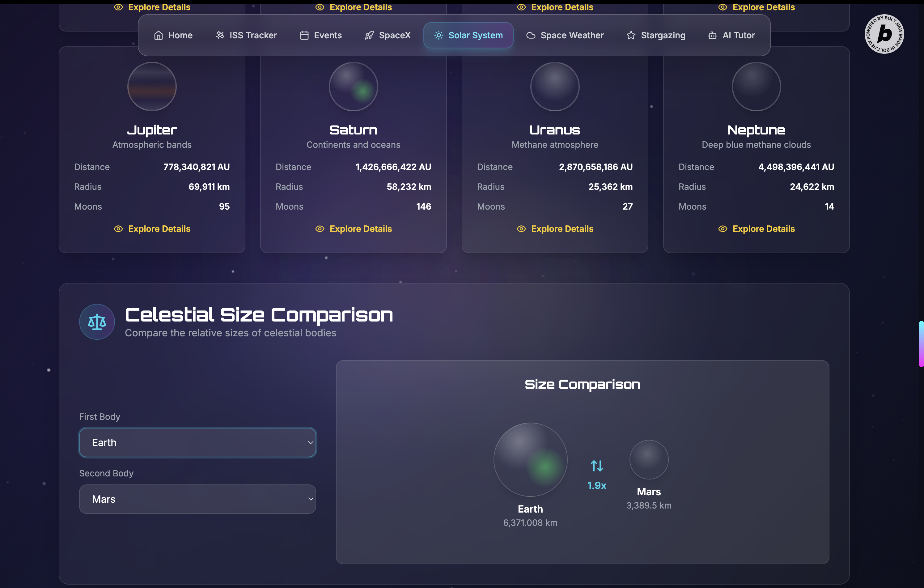The width and height of the screenshot is (924, 588).
Task: Click eye icon under Neptune card
Action: [x=723, y=229]
